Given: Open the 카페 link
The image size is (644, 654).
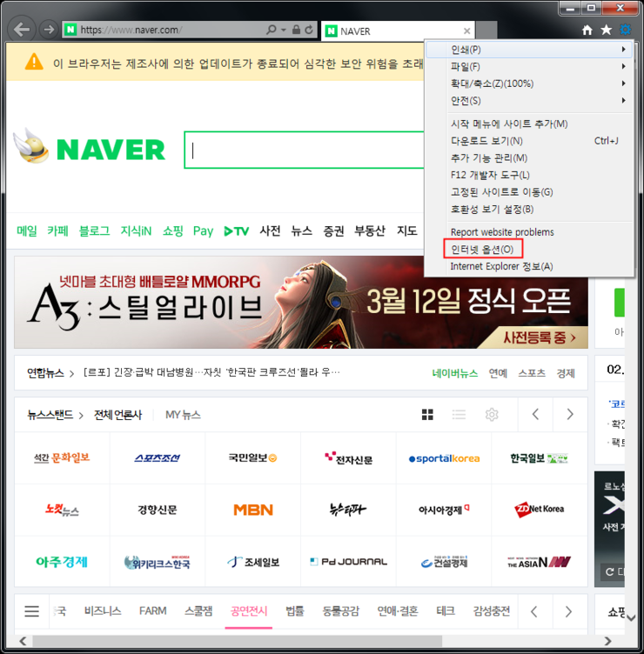Looking at the screenshot, I should point(57,231).
